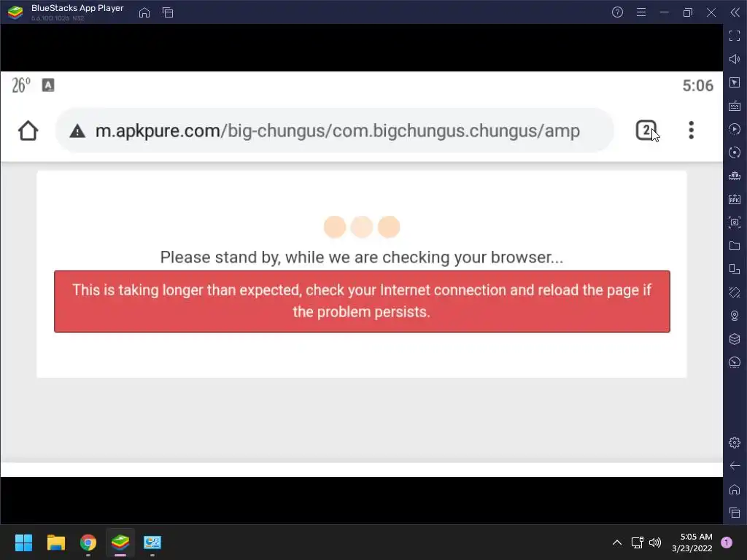The width and height of the screenshot is (747, 560).
Task: Open the keyboard controls icon in sidebar
Action: pyautogui.click(x=735, y=106)
